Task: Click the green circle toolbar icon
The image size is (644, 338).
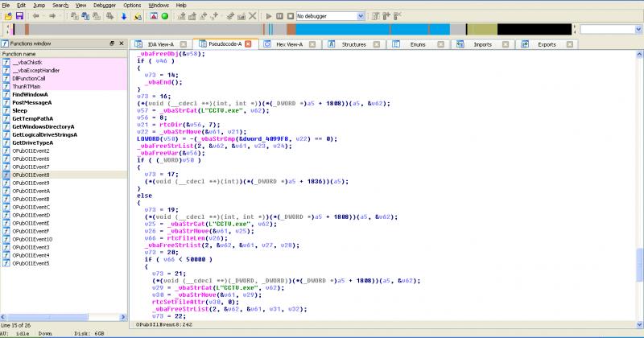Action: pos(165,16)
